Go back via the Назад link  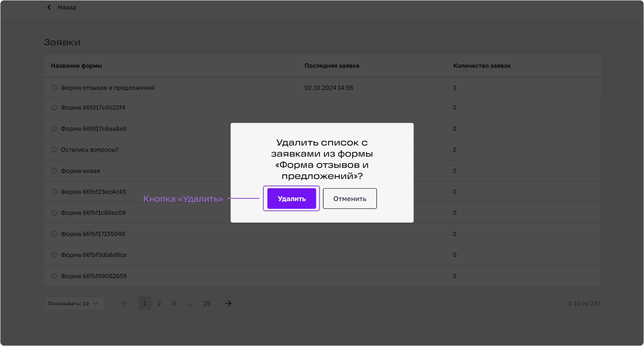coord(67,7)
